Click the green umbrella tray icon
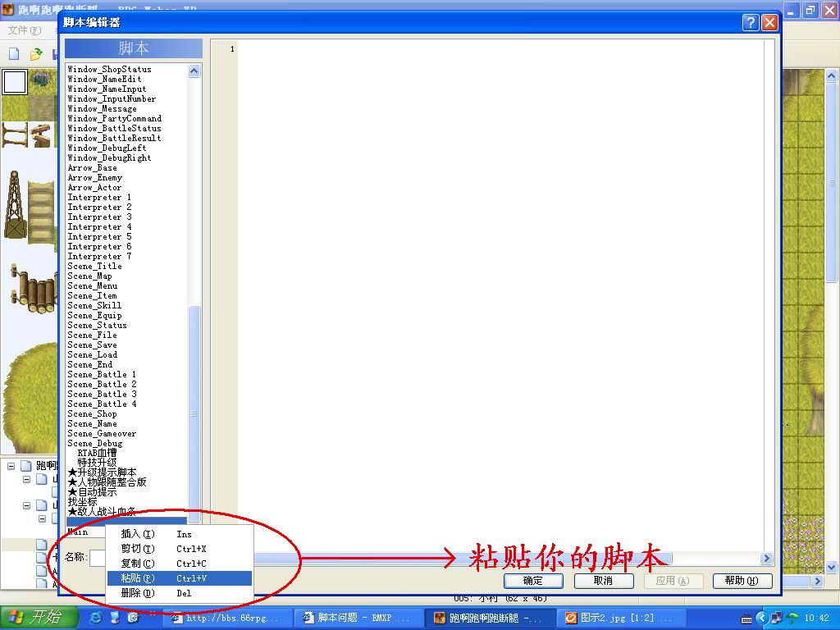840x630 pixels. tap(792, 619)
